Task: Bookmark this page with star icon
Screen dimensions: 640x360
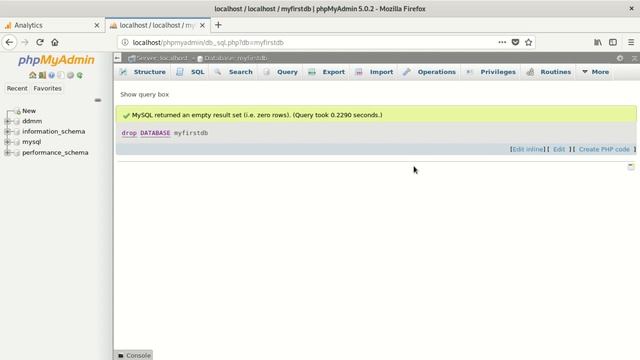Action: (529, 42)
